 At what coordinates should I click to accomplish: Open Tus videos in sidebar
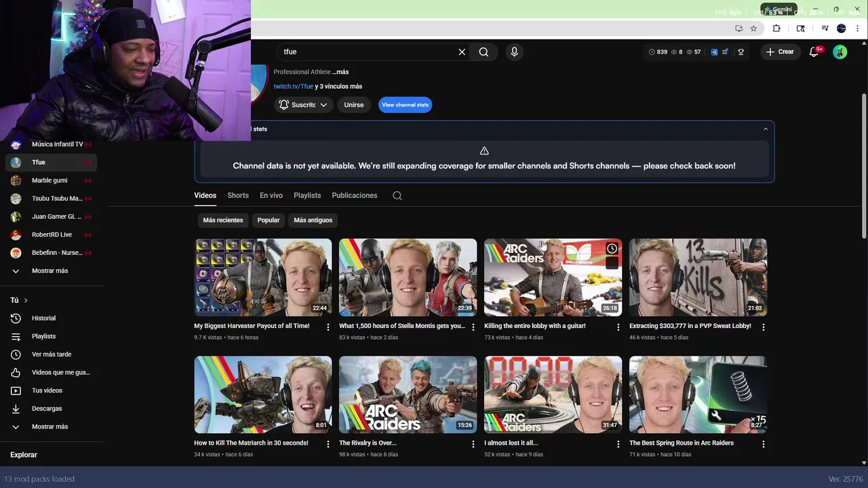52,390
